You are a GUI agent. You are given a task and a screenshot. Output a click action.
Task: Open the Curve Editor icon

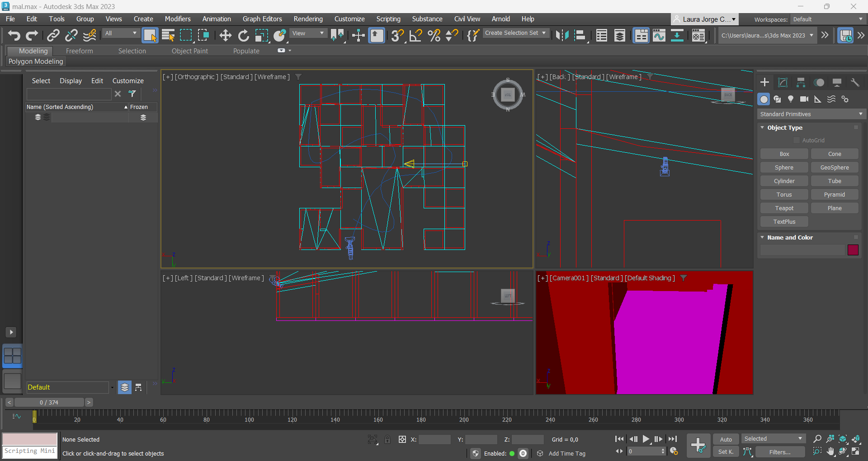point(659,35)
